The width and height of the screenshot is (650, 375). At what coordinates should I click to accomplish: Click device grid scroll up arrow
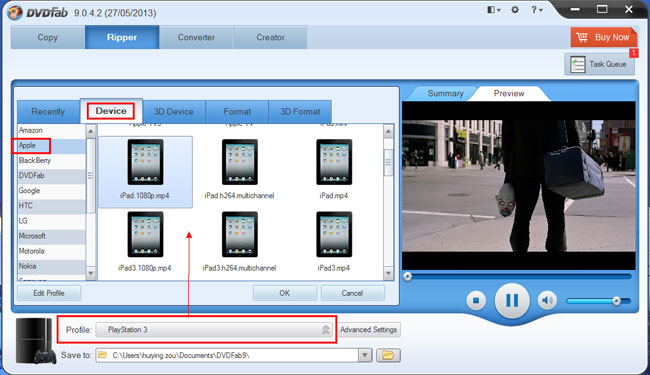coord(388,132)
